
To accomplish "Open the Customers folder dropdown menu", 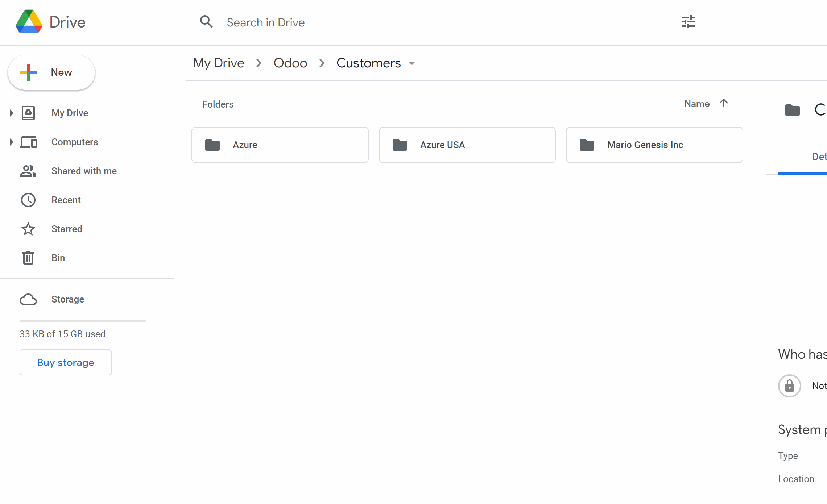I will (x=412, y=63).
